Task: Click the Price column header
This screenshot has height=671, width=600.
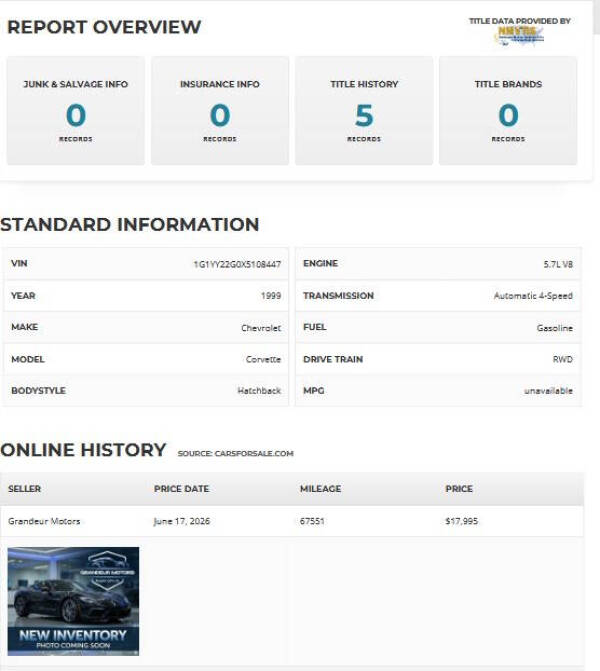Action: [459, 489]
